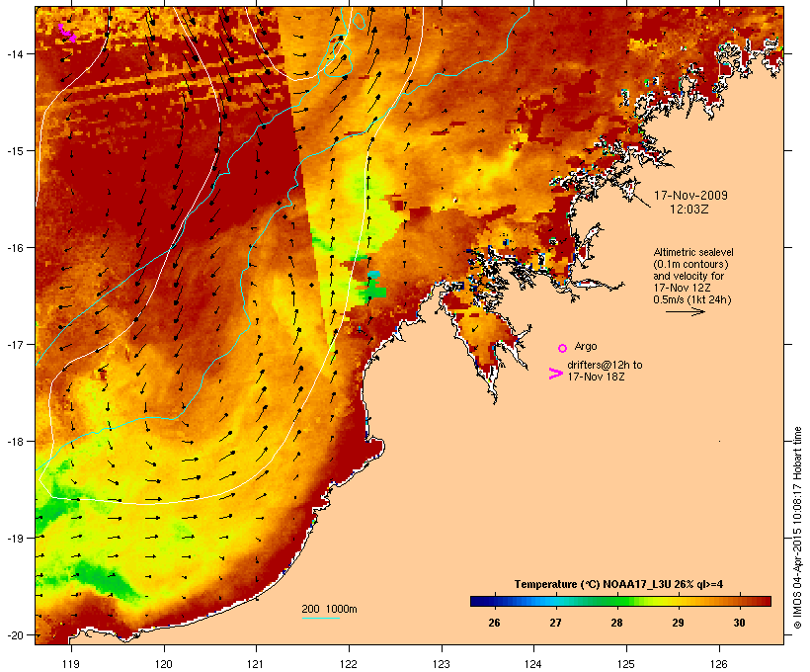Click the date text 17-Nov-2009

click(x=690, y=196)
